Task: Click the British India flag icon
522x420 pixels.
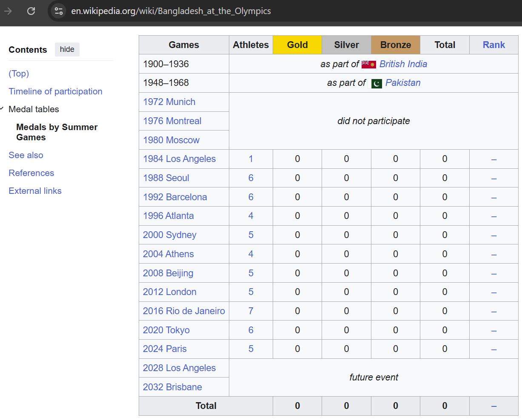Action: click(x=368, y=64)
